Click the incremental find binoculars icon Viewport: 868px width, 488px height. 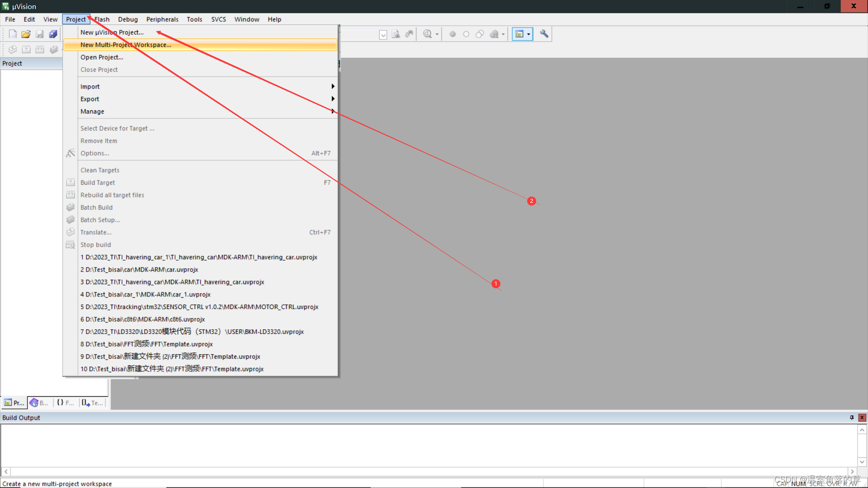click(409, 34)
